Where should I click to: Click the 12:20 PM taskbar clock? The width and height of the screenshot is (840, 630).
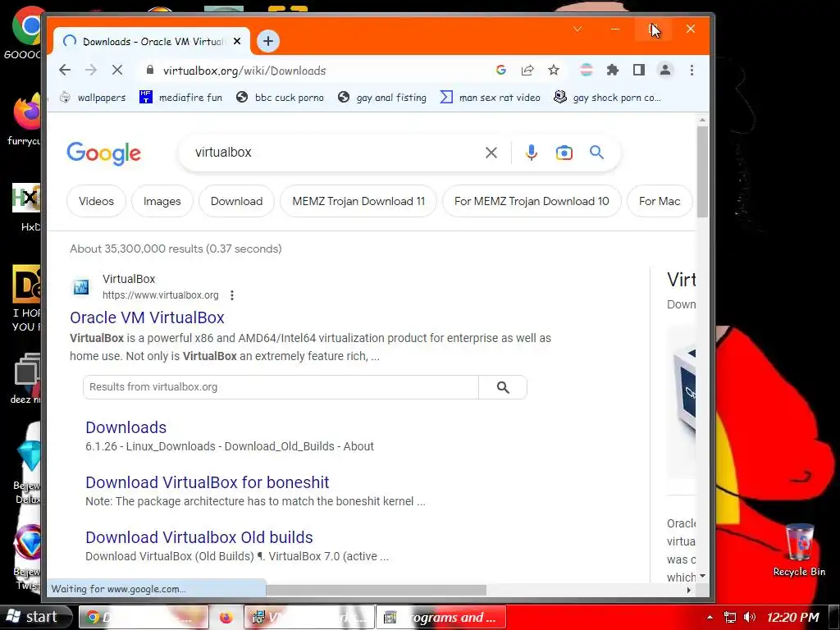click(793, 618)
